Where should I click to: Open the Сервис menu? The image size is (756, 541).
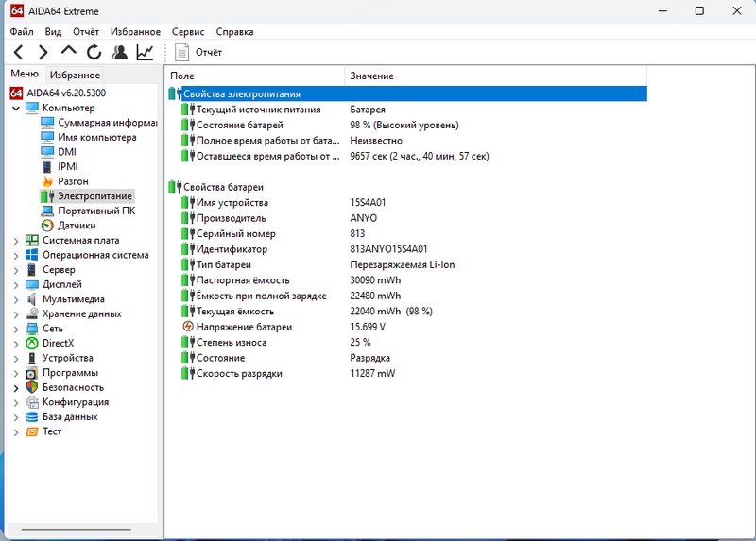click(x=188, y=32)
